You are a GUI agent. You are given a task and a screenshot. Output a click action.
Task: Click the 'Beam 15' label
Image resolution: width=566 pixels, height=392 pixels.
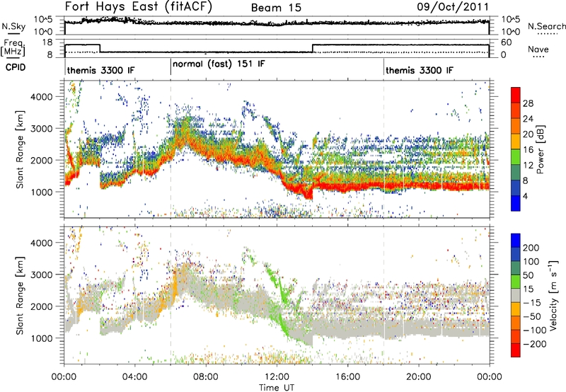point(276,8)
